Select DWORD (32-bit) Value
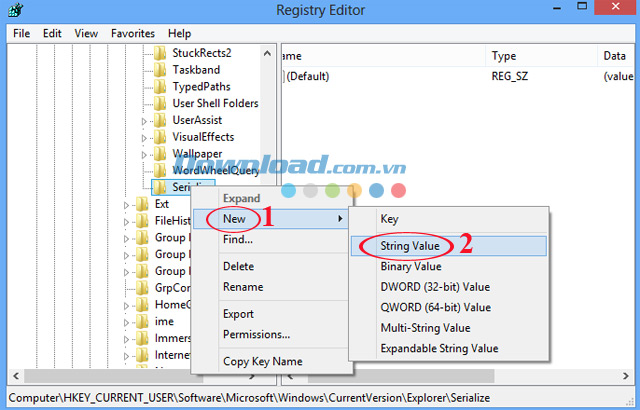Viewport: 640px width, 410px height. tap(449, 287)
